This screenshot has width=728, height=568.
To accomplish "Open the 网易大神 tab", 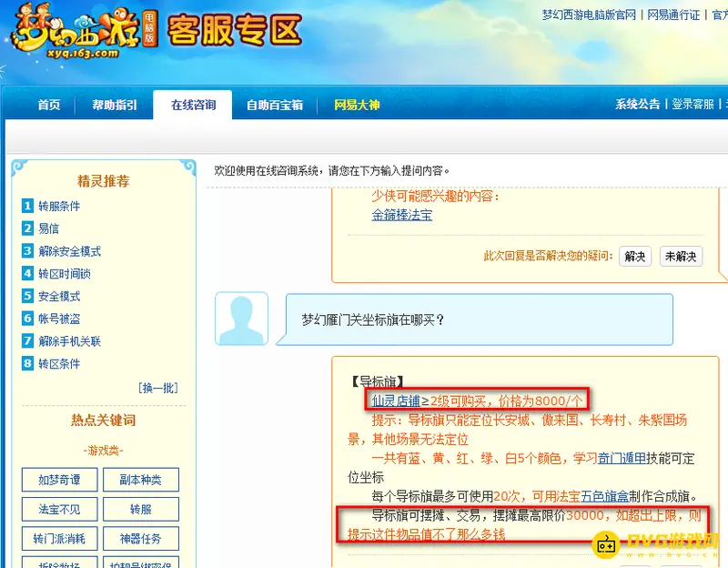I will (357, 105).
